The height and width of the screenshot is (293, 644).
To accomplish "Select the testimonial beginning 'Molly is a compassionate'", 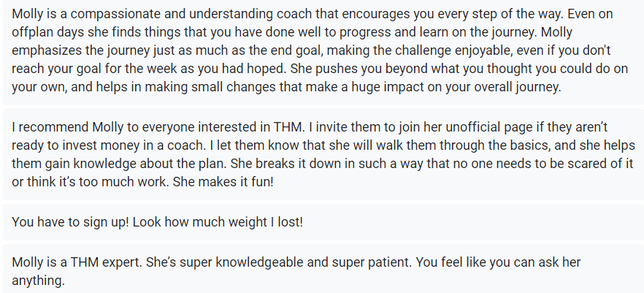I will pyautogui.click(x=323, y=50).
